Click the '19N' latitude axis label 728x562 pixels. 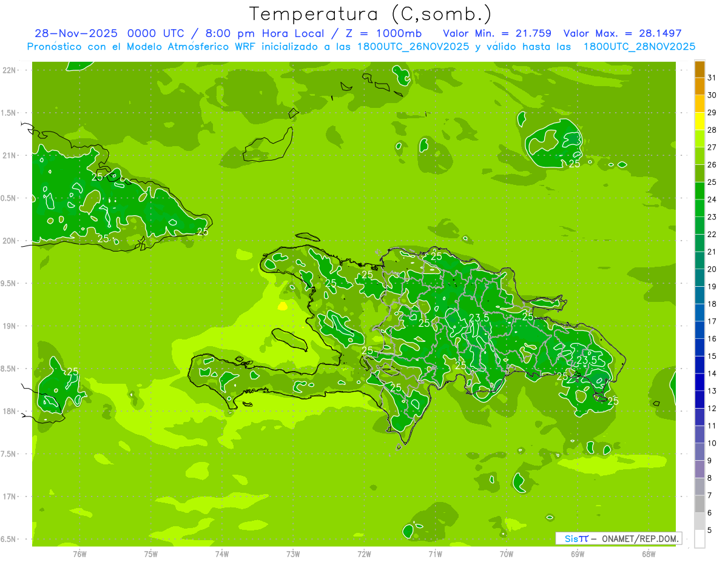pyautogui.click(x=9, y=326)
